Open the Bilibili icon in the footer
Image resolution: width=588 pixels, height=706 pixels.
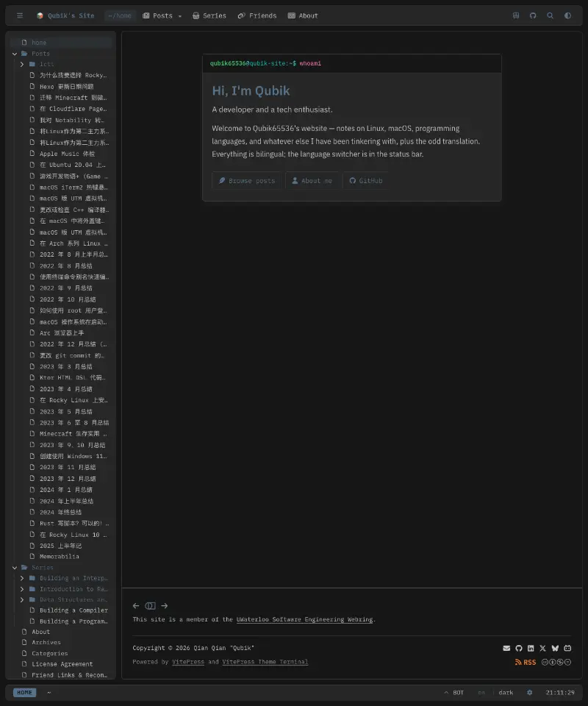(567, 649)
